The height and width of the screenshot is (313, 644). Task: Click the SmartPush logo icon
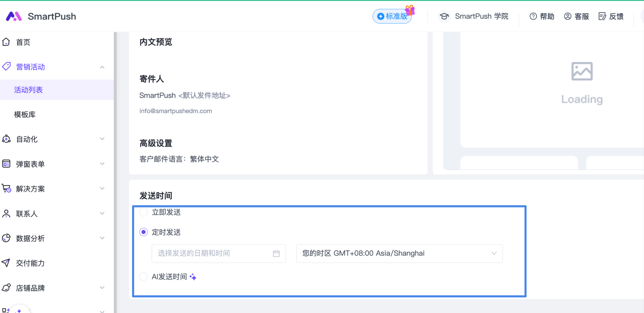click(14, 16)
